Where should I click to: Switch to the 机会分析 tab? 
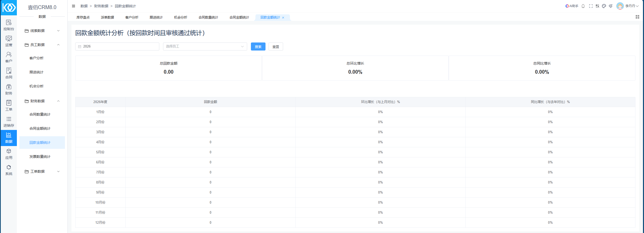(181, 17)
